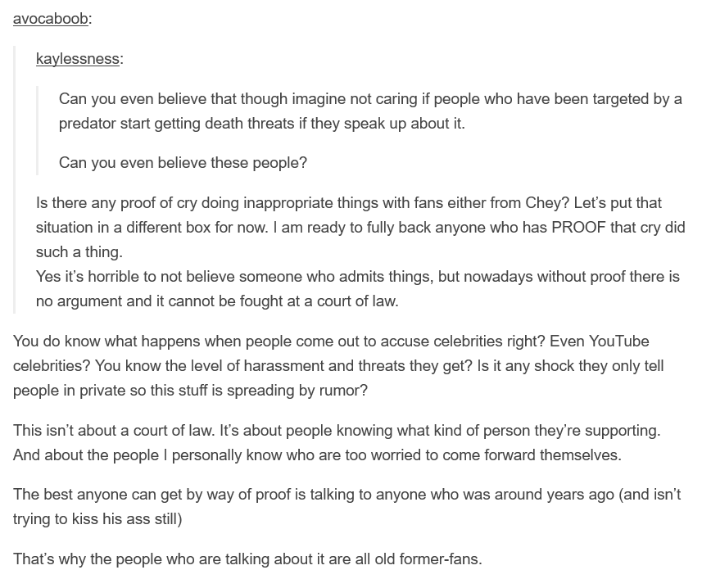Open the avocaboob username link
This screenshot has width=702, height=588.
coord(51,19)
